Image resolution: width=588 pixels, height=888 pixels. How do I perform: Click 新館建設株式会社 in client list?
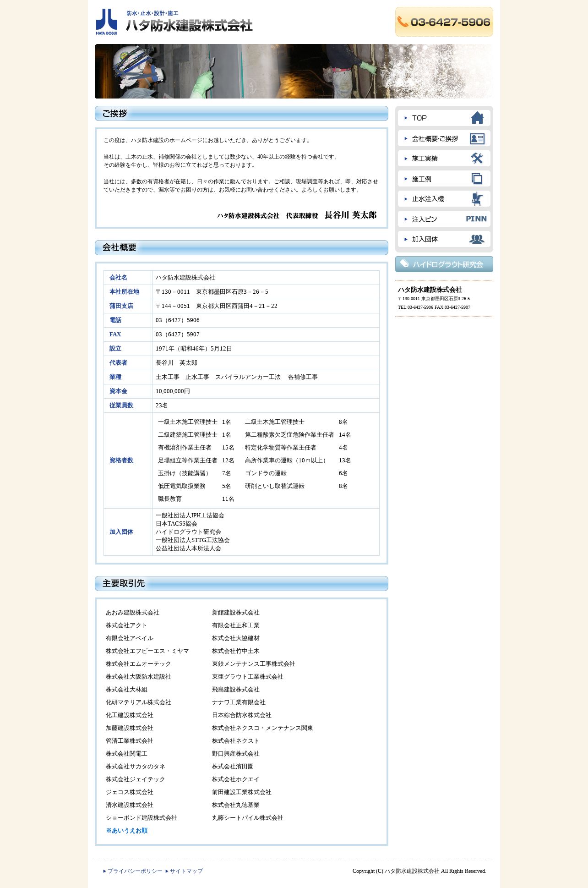click(x=236, y=613)
